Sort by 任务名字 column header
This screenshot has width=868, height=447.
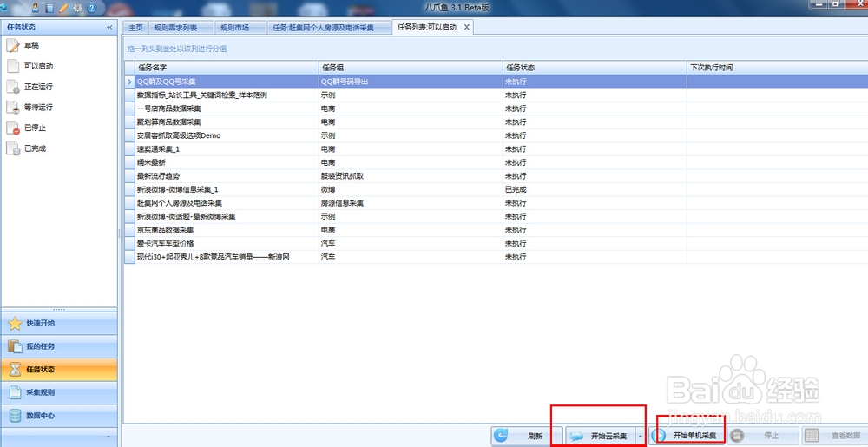click(x=227, y=68)
